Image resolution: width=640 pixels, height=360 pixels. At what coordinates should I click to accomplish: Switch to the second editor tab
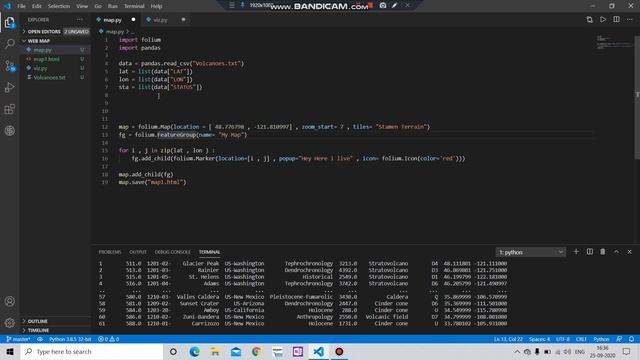click(x=165, y=20)
